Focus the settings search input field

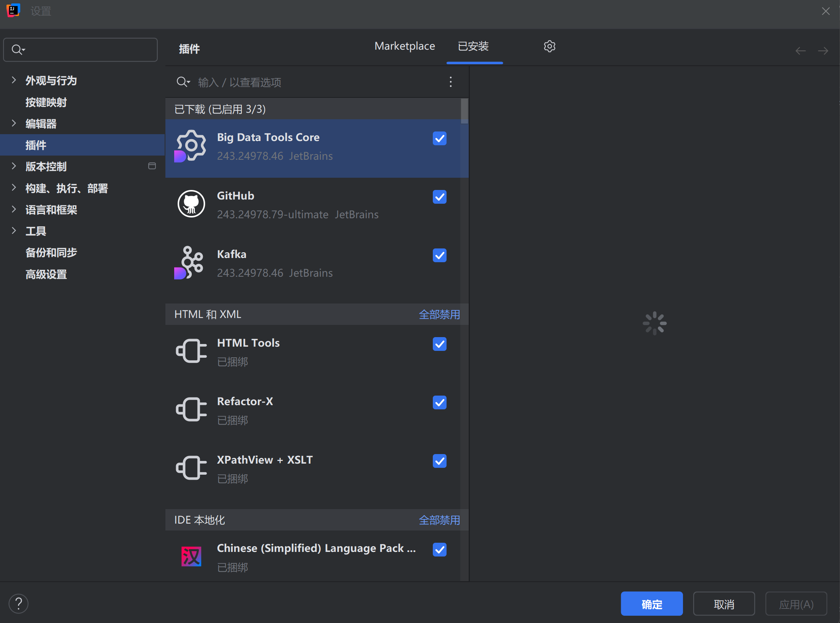(x=80, y=50)
